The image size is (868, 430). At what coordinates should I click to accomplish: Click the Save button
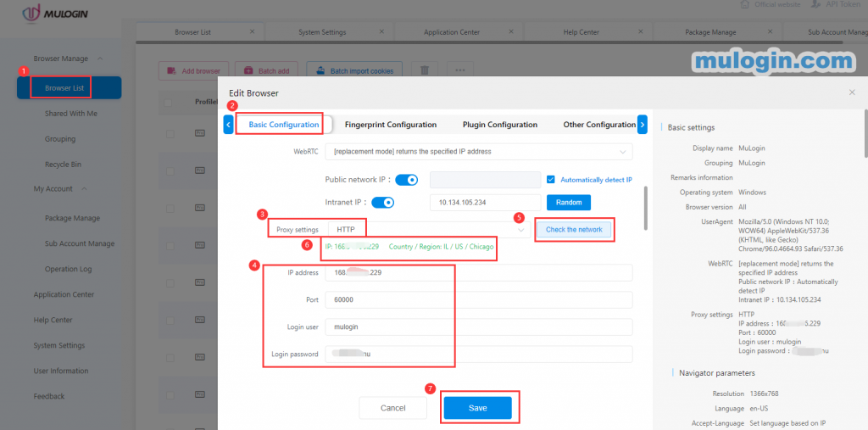pyautogui.click(x=478, y=408)
